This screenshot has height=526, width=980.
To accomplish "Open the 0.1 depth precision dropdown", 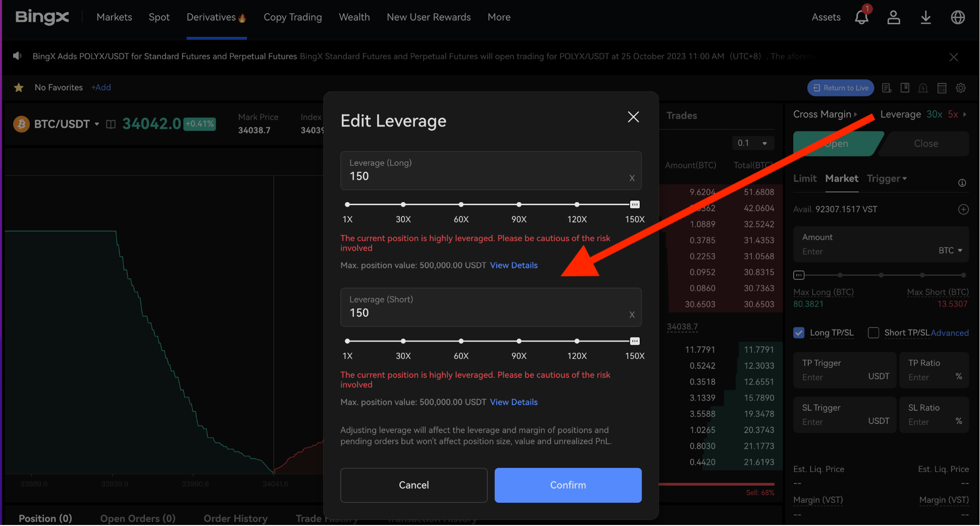I will coord(752,143).
